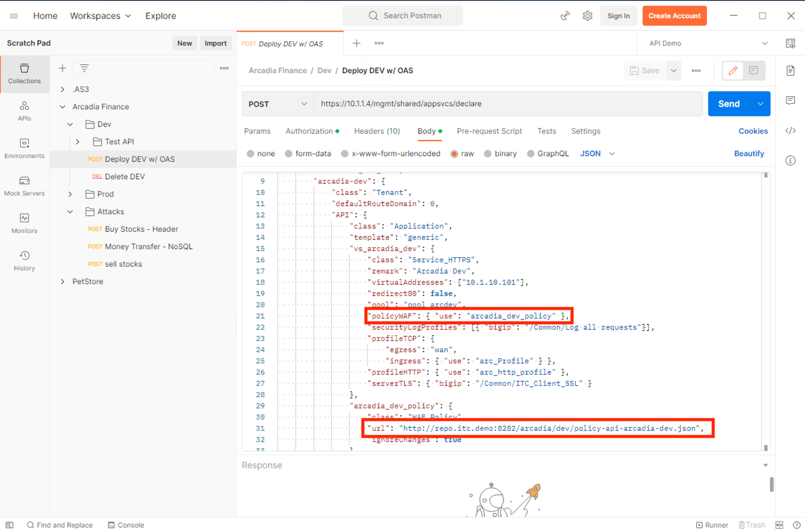The width and height of the screenshot is (805, 532).
Task: Open the environment quick look icon
Action: coord(791,44)
